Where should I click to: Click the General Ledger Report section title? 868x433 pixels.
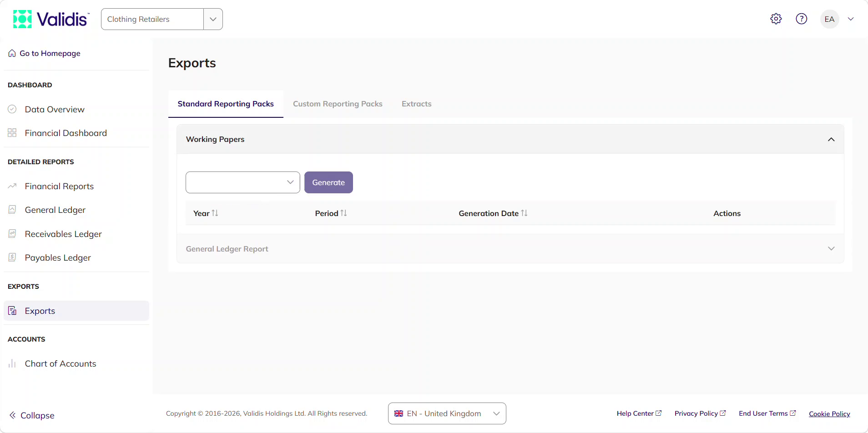click(227, 249)
